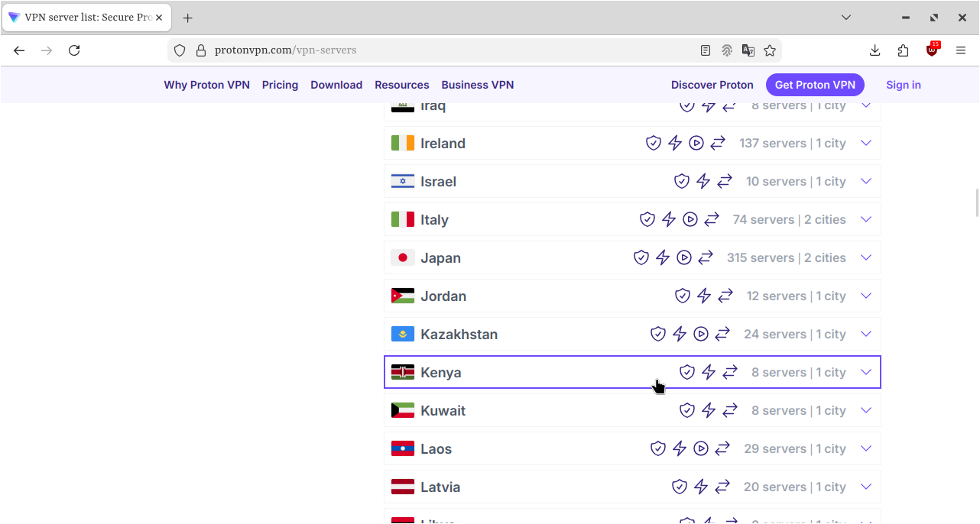
Task: Click the '315 servers | 2 cities' text
Action: point(787,257)
